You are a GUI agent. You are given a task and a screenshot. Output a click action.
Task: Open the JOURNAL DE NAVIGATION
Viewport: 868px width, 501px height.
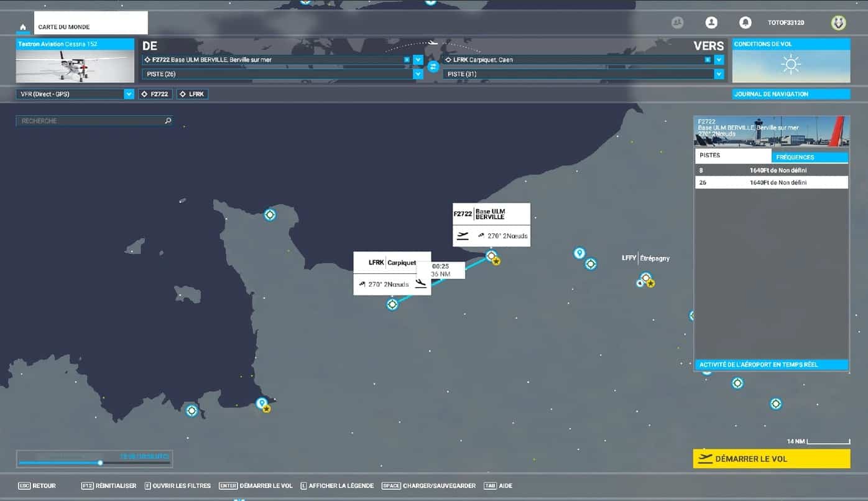pyautogui.click(x=790, y=94)
